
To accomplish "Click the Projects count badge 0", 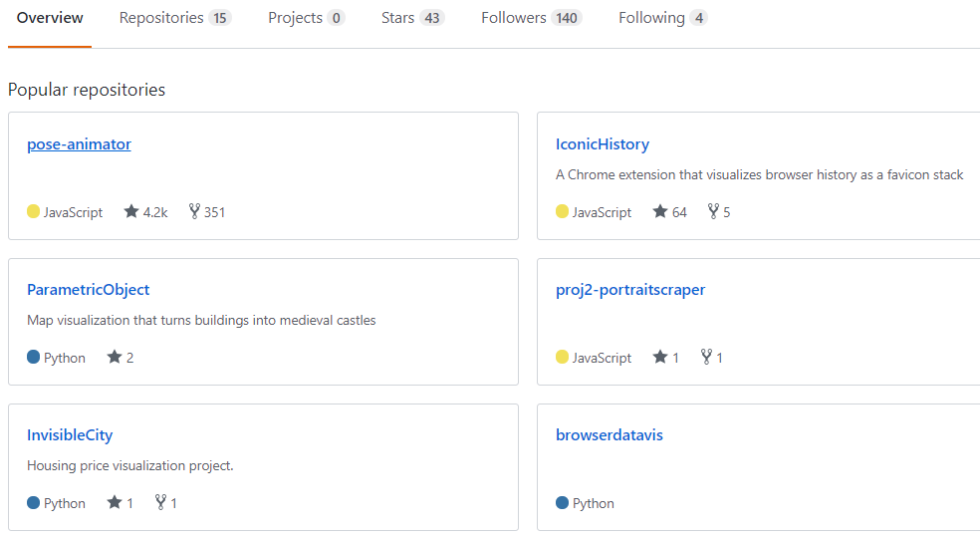I will click(337, 18).
